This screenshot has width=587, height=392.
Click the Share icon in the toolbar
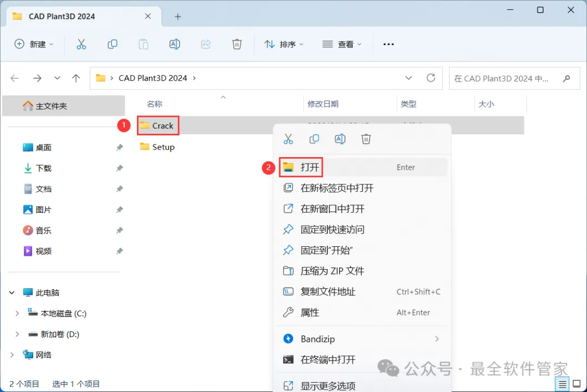206,44
